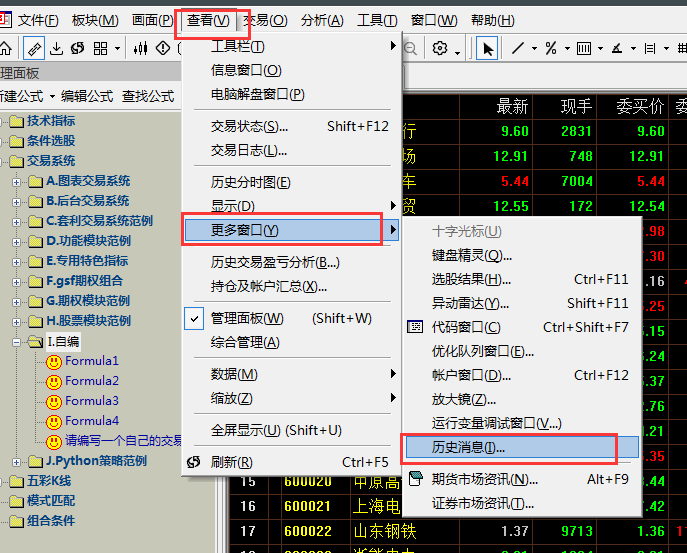Click the Formula1 smiley icon
687x553 pixels.
(54, 361)
